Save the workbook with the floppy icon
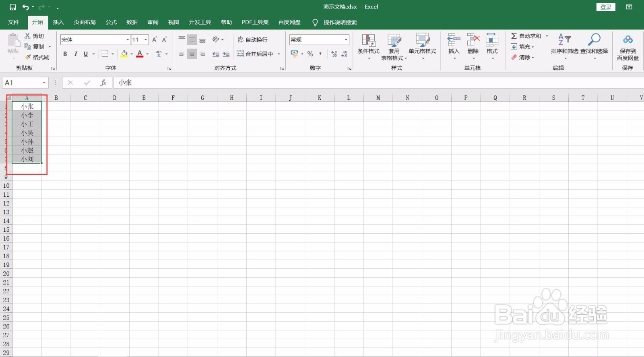Viewport: 644px width, 357px height. point(12,7)
